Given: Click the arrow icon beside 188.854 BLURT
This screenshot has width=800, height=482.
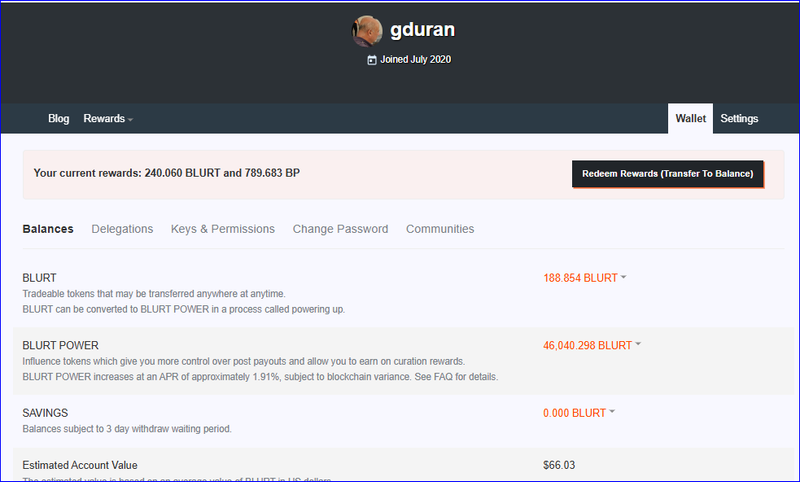Looking at the screenshot, I should (624, 278).
